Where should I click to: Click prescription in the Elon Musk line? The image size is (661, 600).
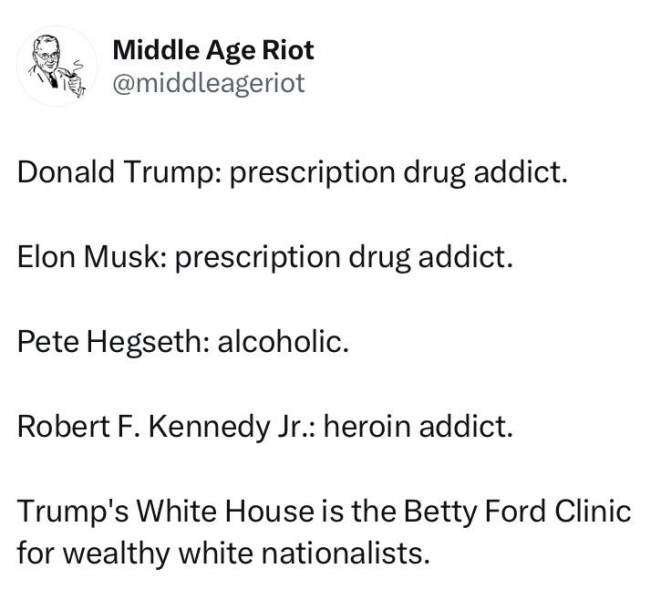point(258,258)
